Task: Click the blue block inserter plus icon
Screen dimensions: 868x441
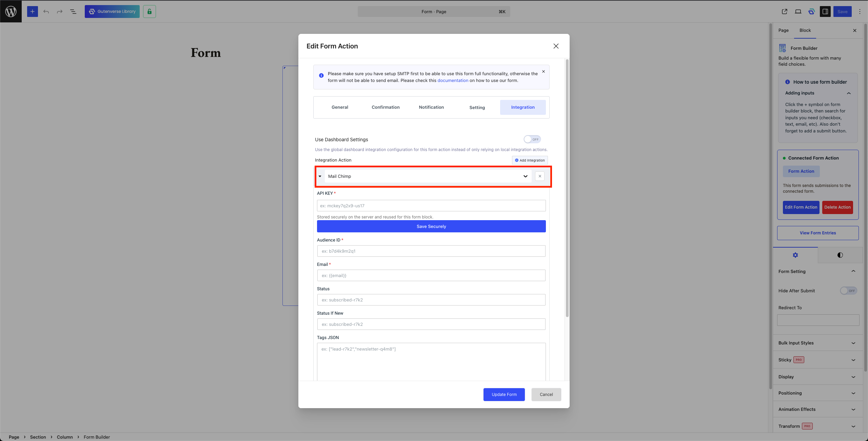Action: click(33, 12)
